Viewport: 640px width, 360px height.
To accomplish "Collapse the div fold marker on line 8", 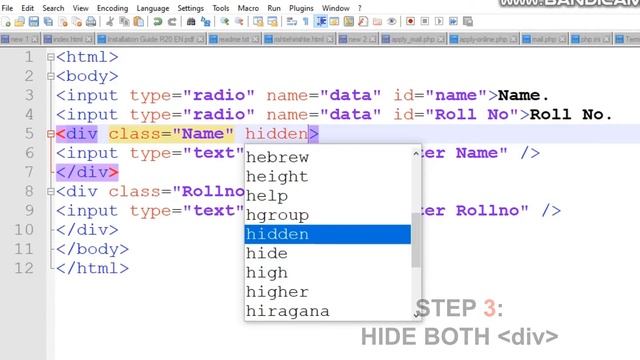I will tap(51, 191).
